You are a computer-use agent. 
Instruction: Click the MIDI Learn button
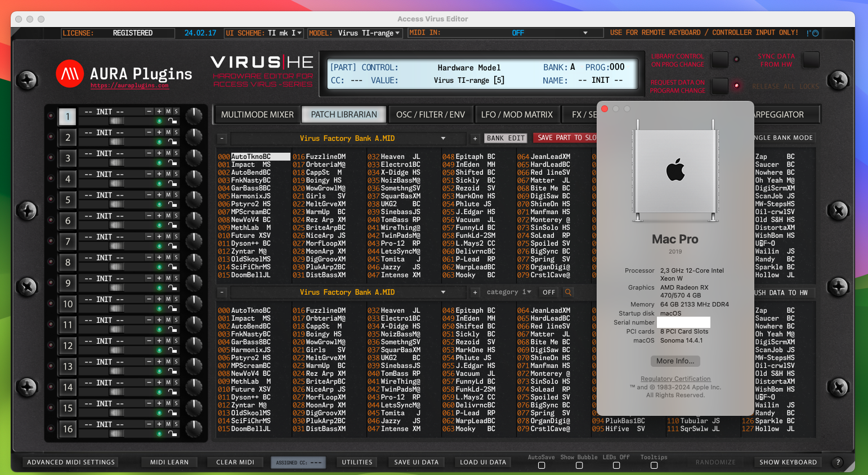coord(169,462)
